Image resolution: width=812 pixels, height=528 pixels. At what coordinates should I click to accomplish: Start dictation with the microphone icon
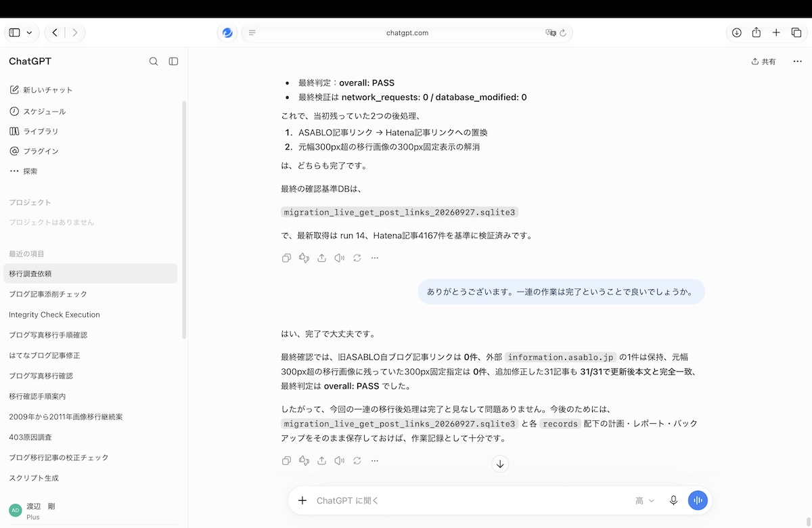673,501
